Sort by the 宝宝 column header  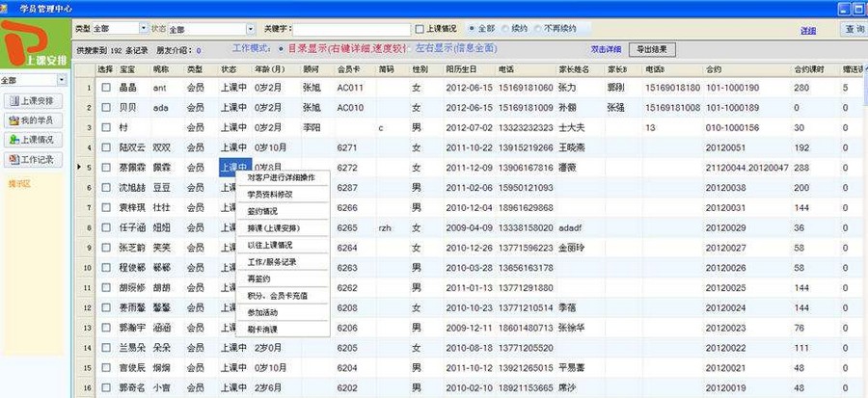click(x=134, y=69)
